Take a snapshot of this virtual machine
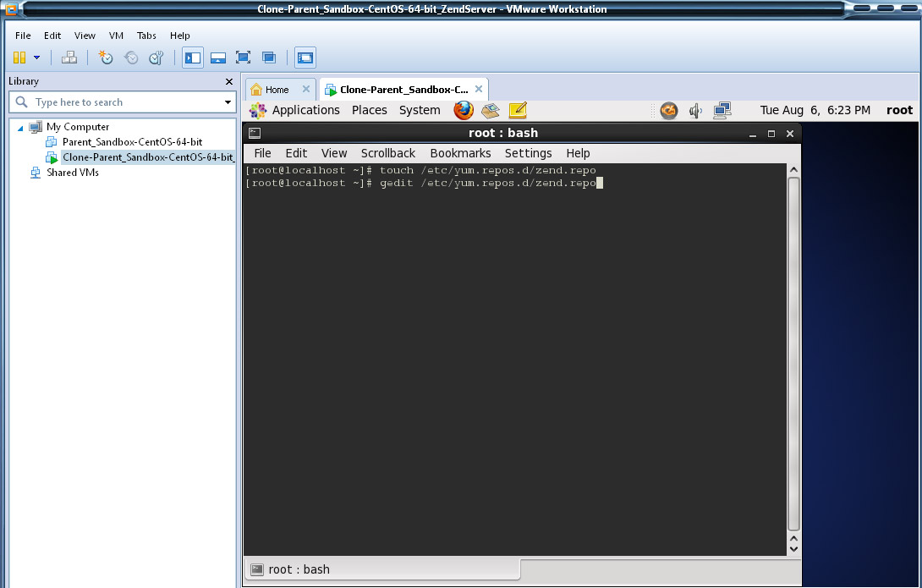Image resolution: width=922 pixels, height=588 pixels. [106, 58]
